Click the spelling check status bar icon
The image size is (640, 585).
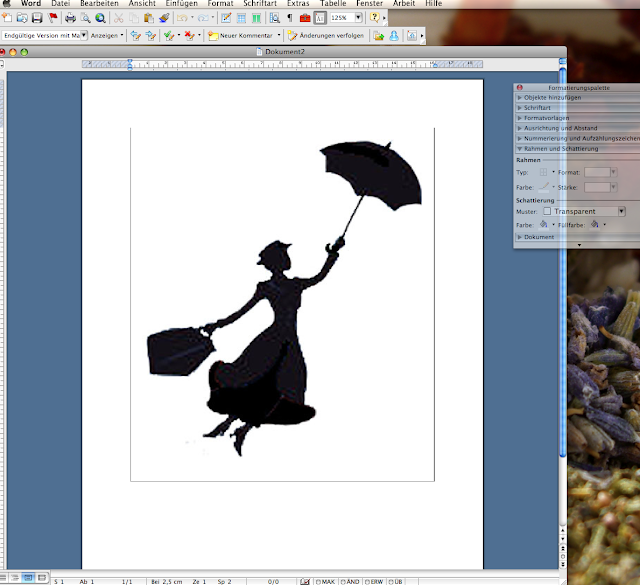(305, 582)
